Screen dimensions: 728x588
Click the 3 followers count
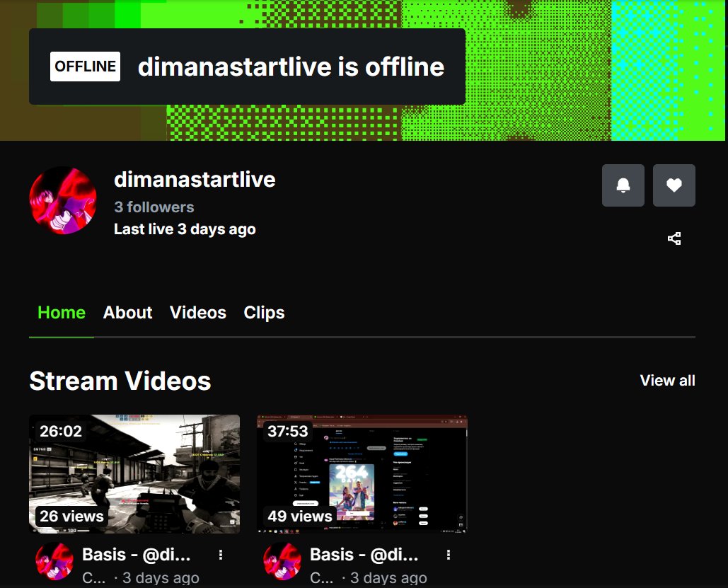point(154,207)
